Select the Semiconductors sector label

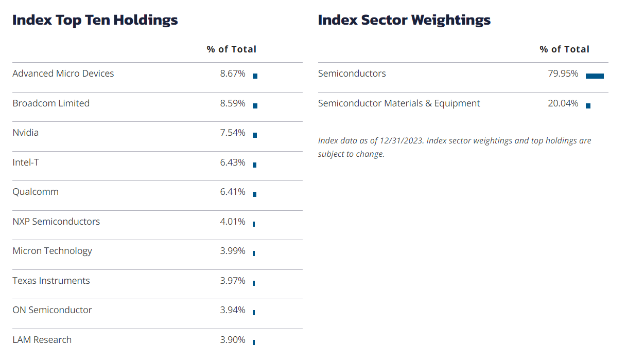(352, 74)
